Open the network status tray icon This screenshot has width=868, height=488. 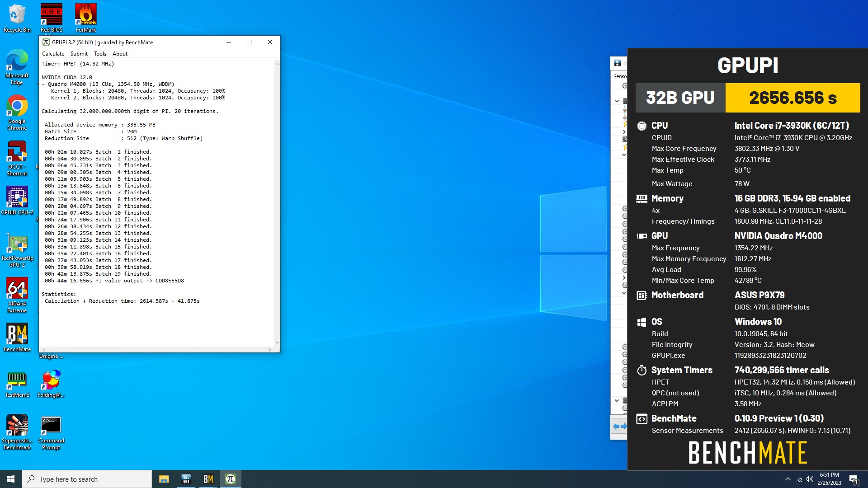pyautogui.click(x=799, y=479)
